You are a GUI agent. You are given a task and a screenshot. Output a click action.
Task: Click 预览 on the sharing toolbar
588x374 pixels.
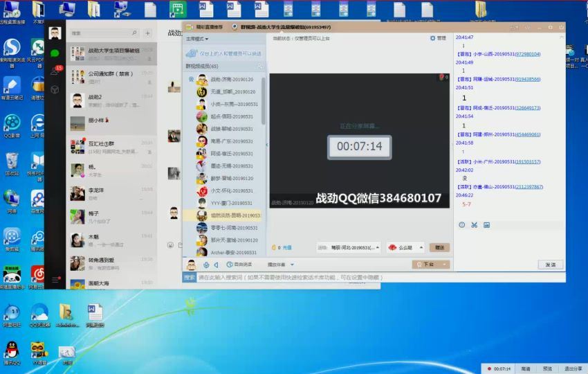pos(547,369)
